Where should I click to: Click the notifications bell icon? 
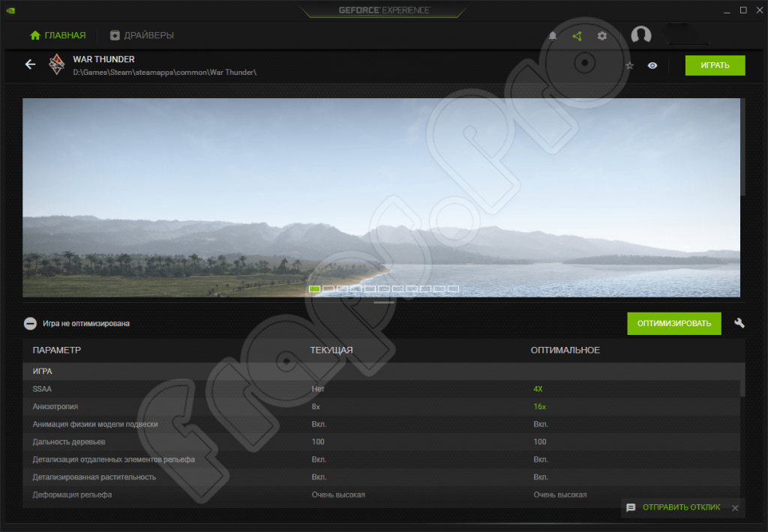(553, 36)
